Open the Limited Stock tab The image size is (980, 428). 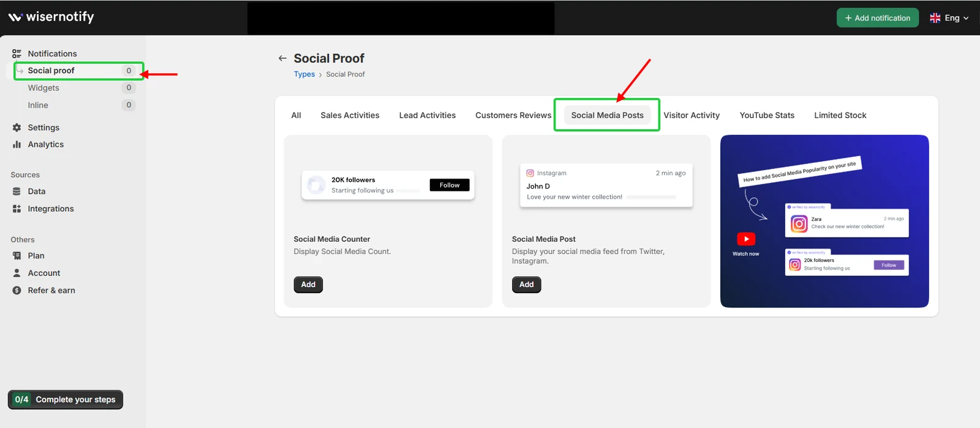[x=840, y=115]
